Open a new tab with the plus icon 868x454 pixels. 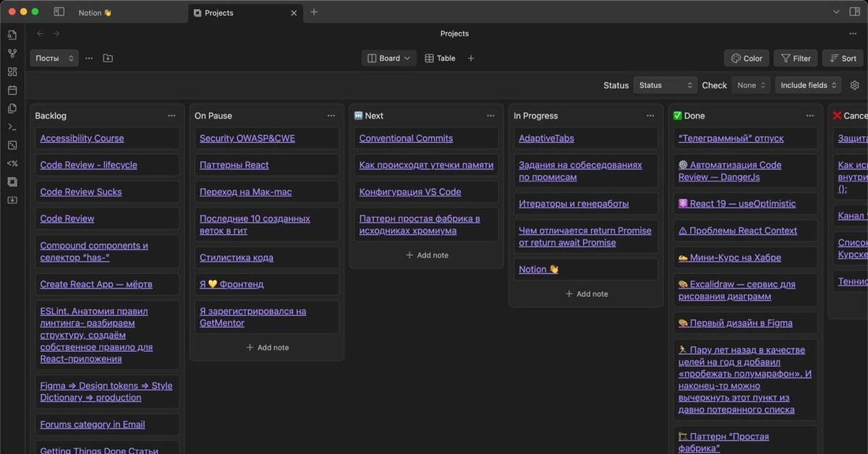(314, 12)
